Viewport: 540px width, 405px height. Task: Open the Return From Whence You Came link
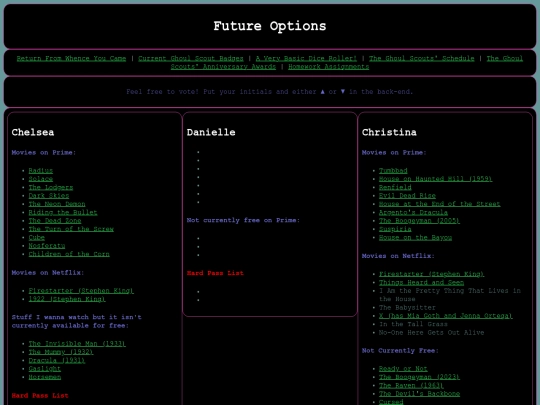(71, 58)
